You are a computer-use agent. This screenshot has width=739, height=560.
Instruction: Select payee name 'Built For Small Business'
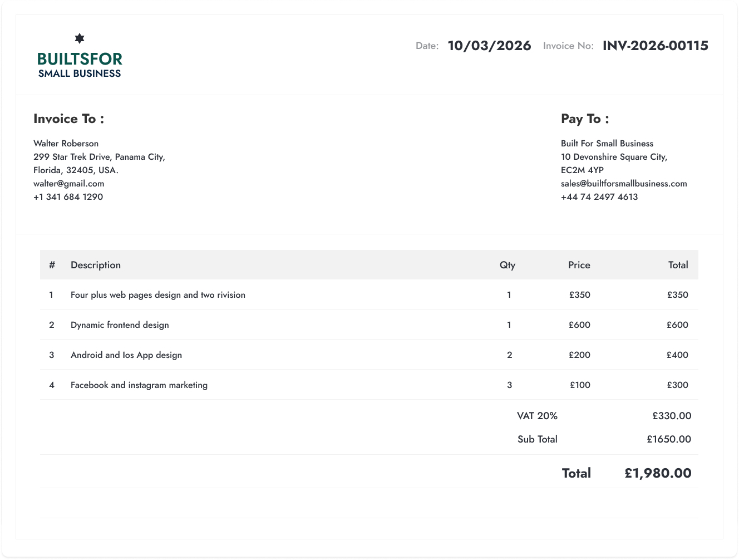coord(607,144)
